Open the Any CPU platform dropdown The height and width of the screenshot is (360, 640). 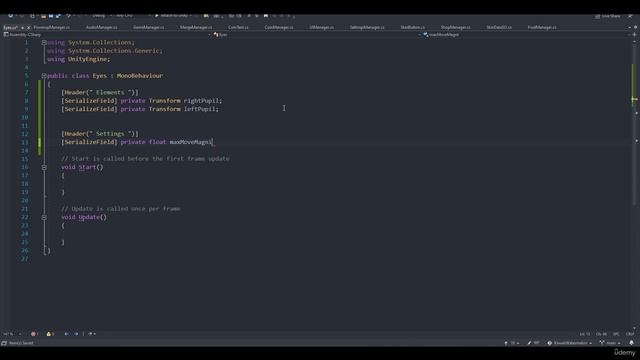point(132,16)
